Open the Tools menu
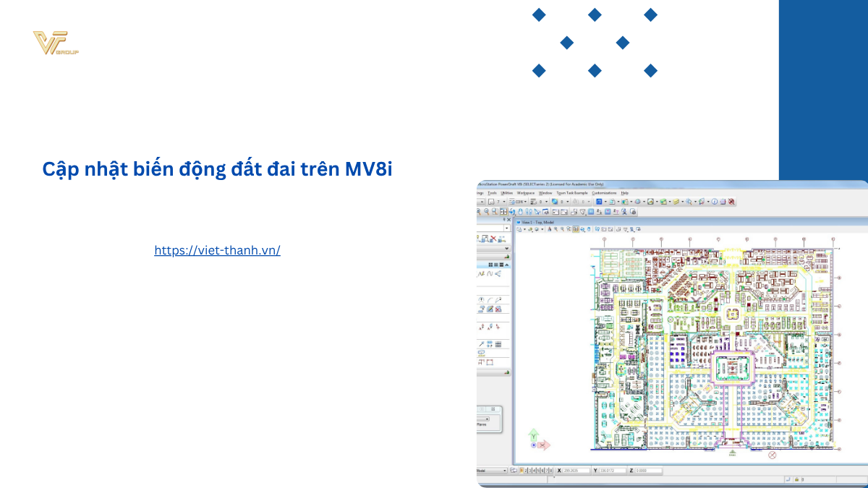This screenshot has width=868, height=488. 492,193
